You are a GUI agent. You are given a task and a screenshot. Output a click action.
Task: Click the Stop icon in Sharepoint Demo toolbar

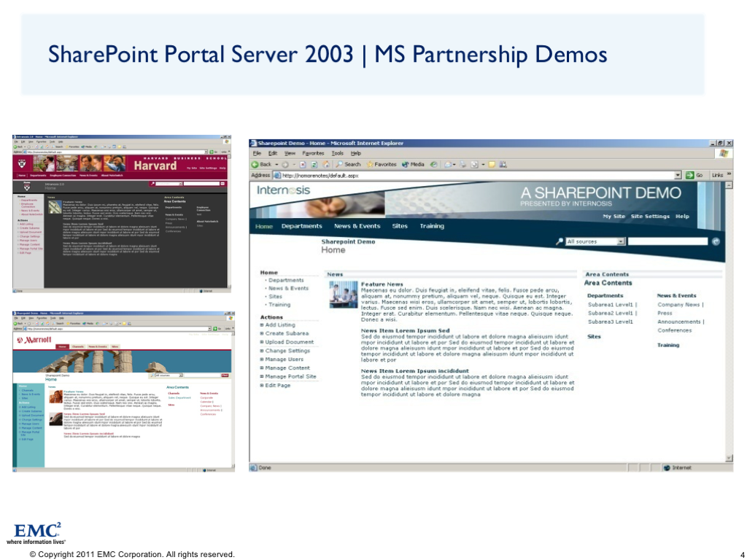pos(303,165)
